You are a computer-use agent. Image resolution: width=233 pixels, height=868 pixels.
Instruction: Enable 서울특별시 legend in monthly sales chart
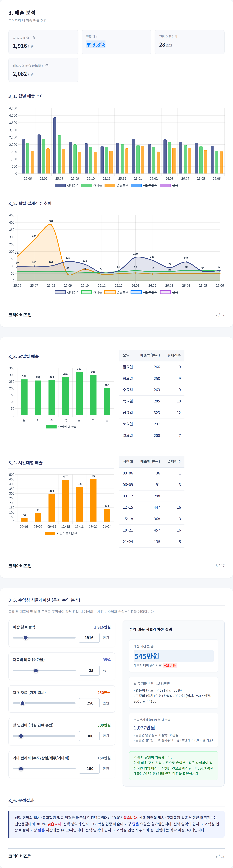(x=144, y=185)
